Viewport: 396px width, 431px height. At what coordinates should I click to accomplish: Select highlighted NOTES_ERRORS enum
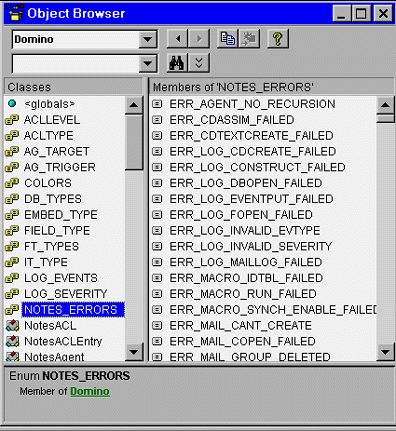point(73,310)
